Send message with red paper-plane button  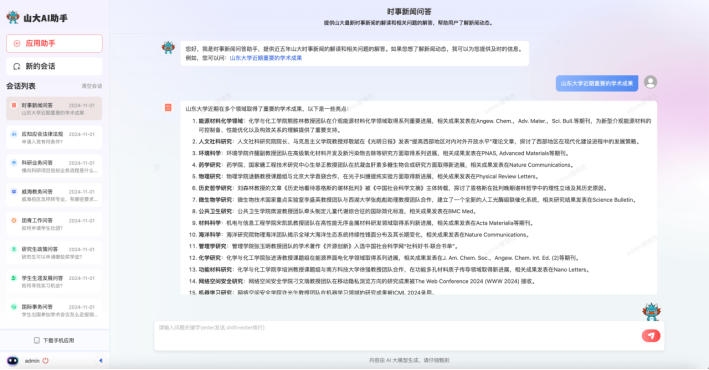[x=651, y=336]
